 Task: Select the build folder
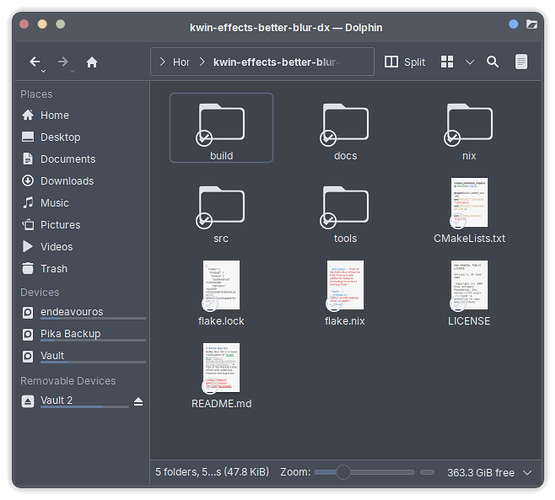click(x=221, y=128)
